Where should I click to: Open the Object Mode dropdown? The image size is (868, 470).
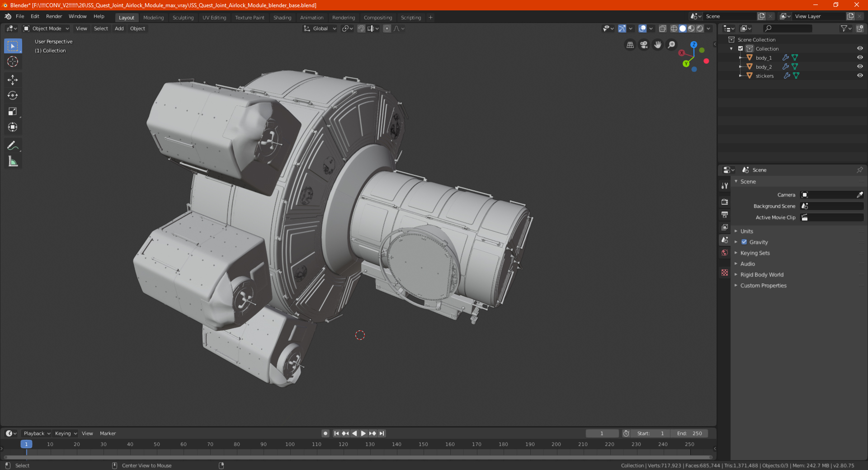47,28
